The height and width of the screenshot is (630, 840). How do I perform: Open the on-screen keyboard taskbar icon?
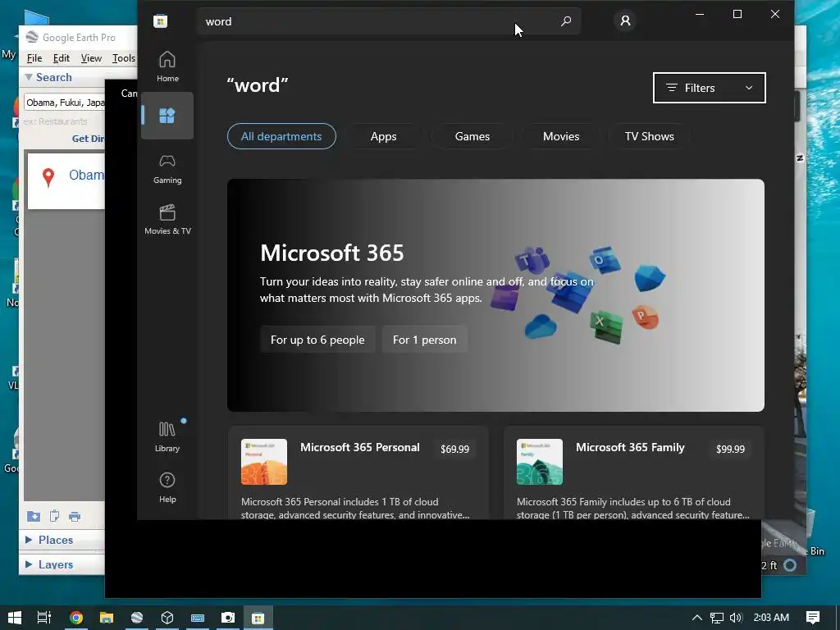(x=198, y=618)
